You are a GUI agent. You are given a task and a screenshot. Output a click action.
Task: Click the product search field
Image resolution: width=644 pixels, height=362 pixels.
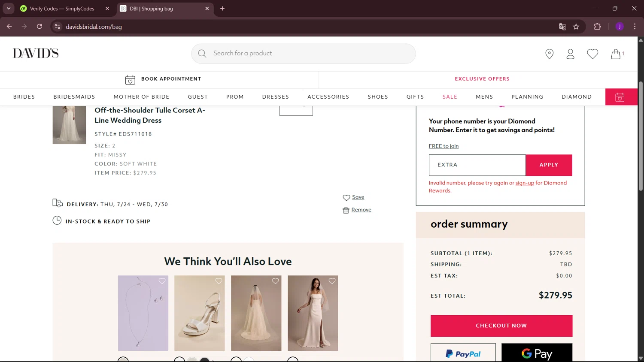(x=303, y=54)
